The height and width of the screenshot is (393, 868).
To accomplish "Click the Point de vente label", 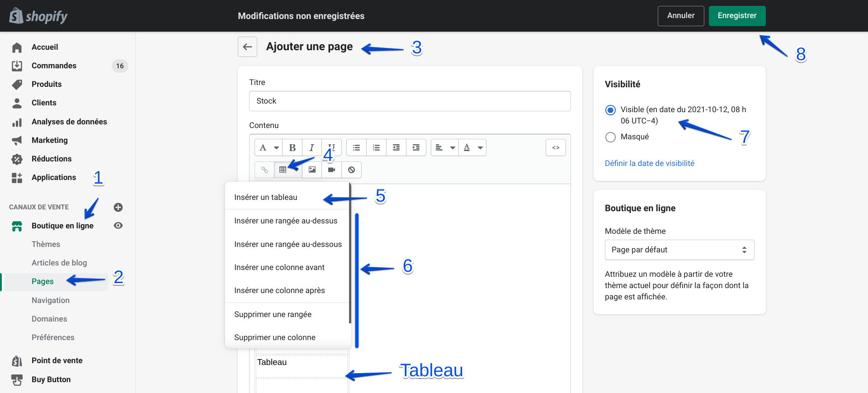I will tap(57, 360).
